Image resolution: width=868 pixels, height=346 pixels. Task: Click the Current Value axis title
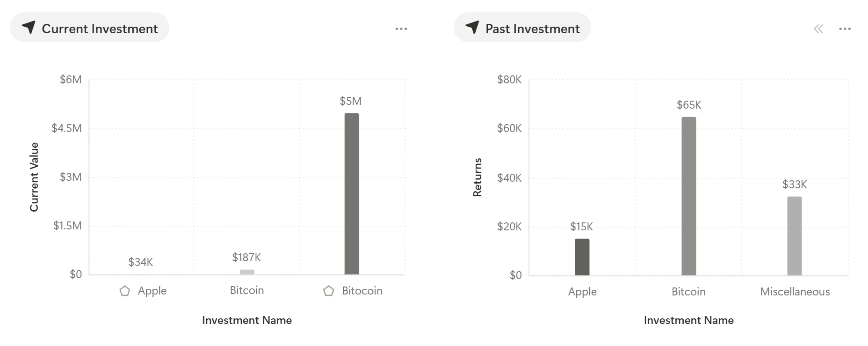(34, 177)
